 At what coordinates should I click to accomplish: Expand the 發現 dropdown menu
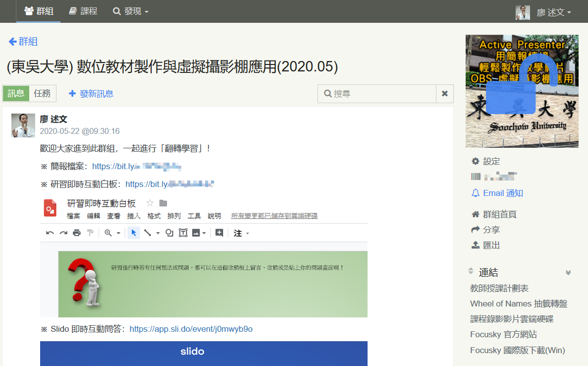coord(131,11)
